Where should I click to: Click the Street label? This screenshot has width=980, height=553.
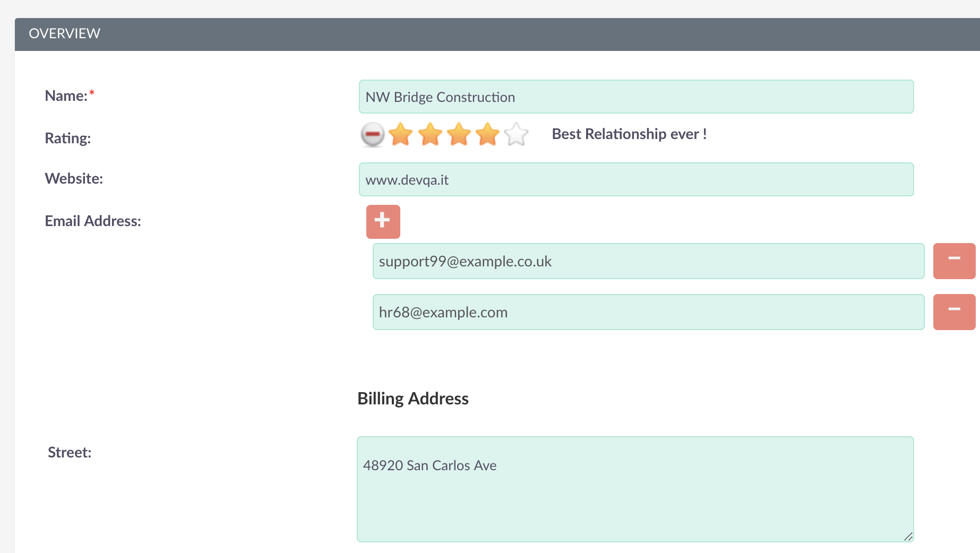pos(70,452)
